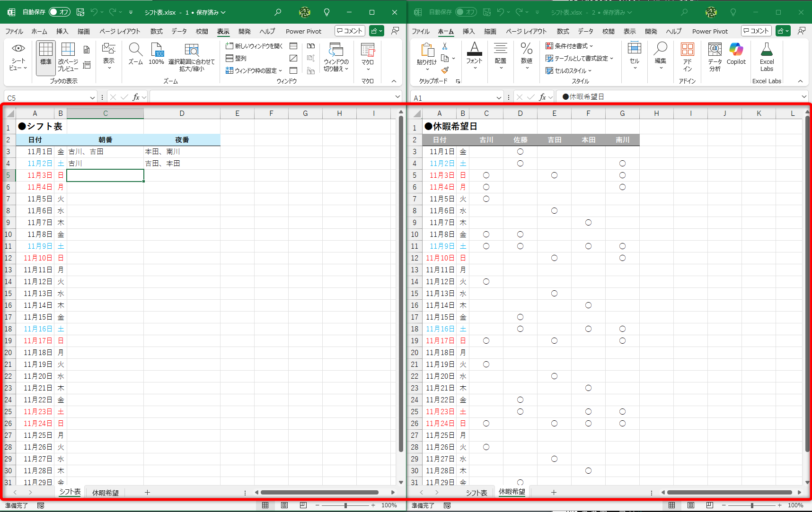Screen dimensions: 812x512
Task: Toggle View Side by Side in left ribbon
Action: 311,46
